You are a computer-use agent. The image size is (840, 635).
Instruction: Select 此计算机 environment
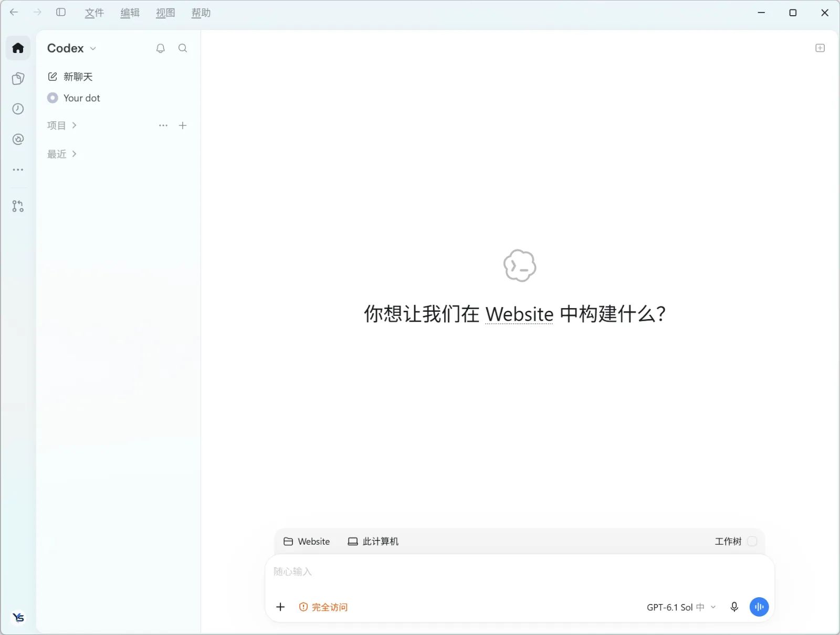[373, 542]
